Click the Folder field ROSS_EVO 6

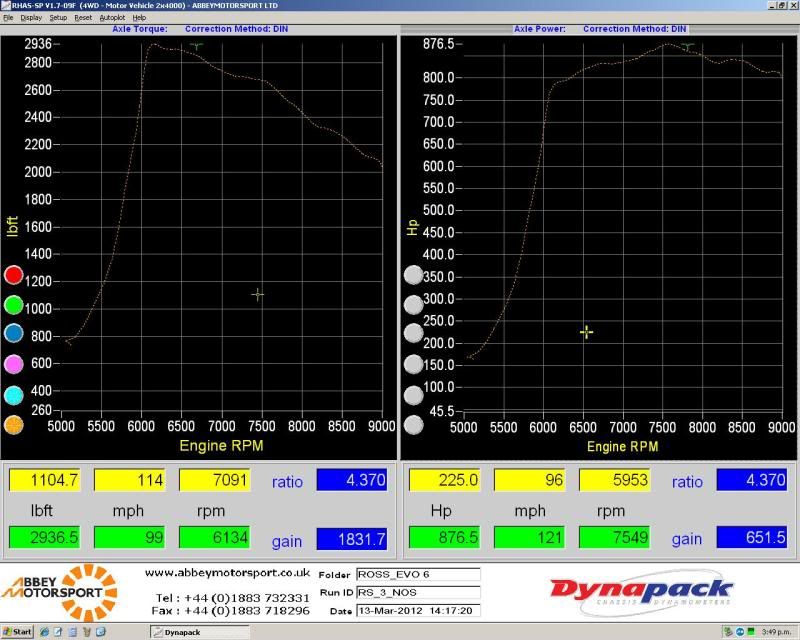tap(418, 574)
